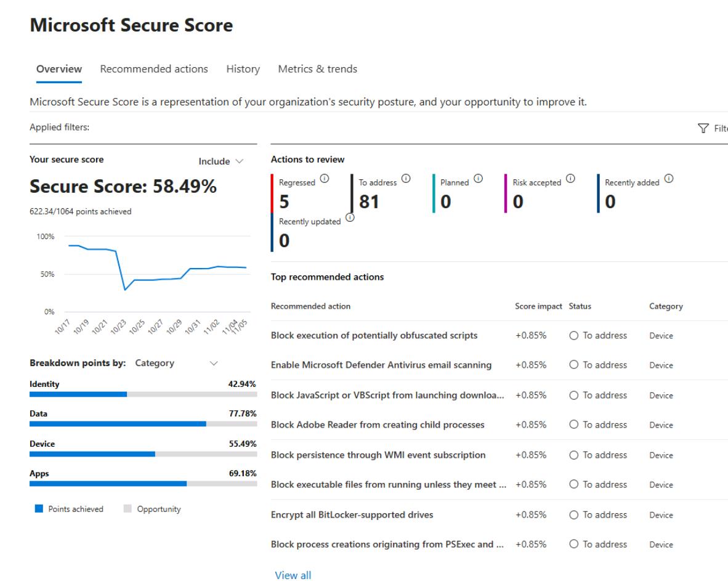Open Block persistence through WMI event subscription

click(378, 455)
